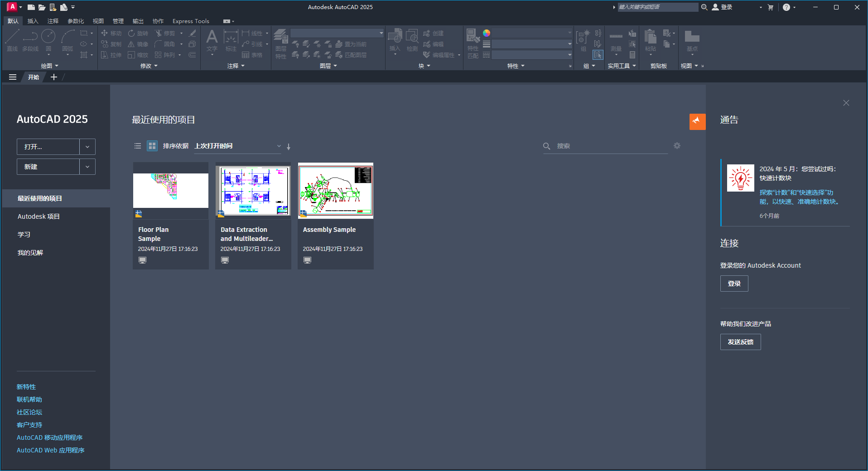The width and height of the screenshot is (868, 471).
Task: Switch to grid view for recent projects
Action: (x=152, y=146)
